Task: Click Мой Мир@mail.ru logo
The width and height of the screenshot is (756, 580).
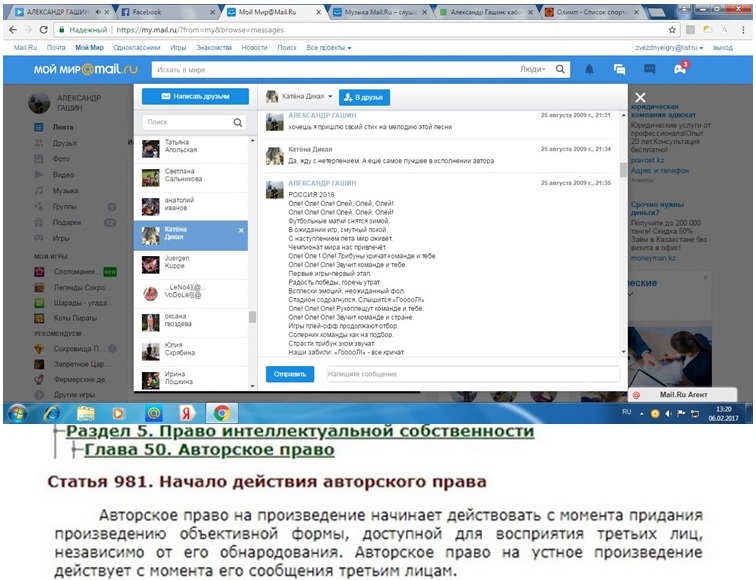Action: click(85, 69)
